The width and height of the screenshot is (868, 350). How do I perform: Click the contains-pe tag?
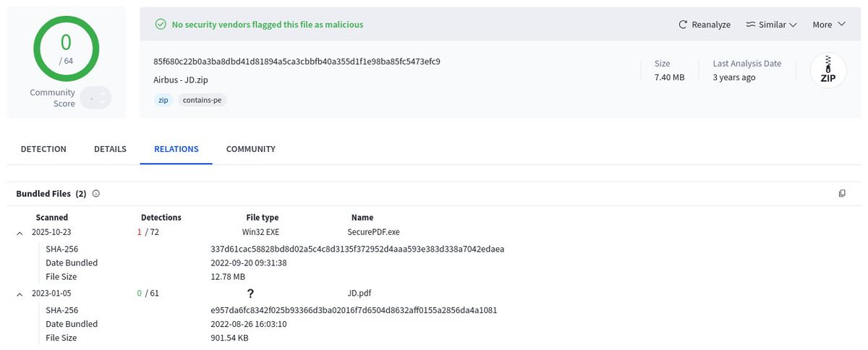click(203, 101)
